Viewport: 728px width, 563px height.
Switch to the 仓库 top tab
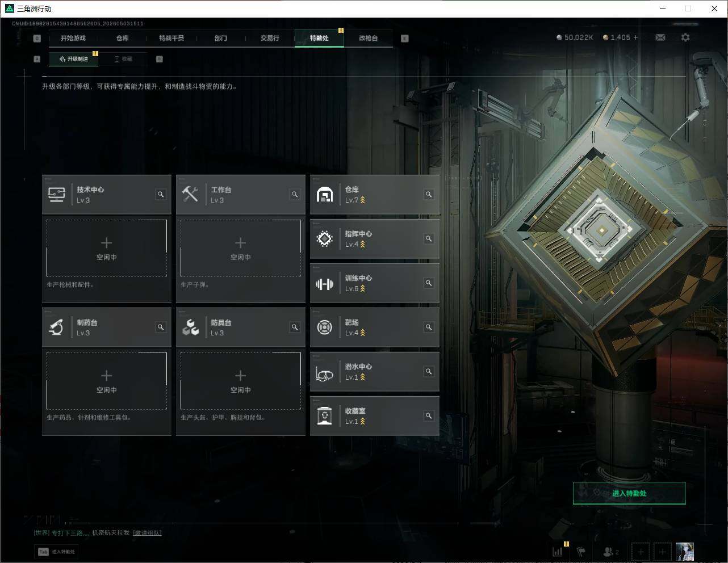click(123, 38)
